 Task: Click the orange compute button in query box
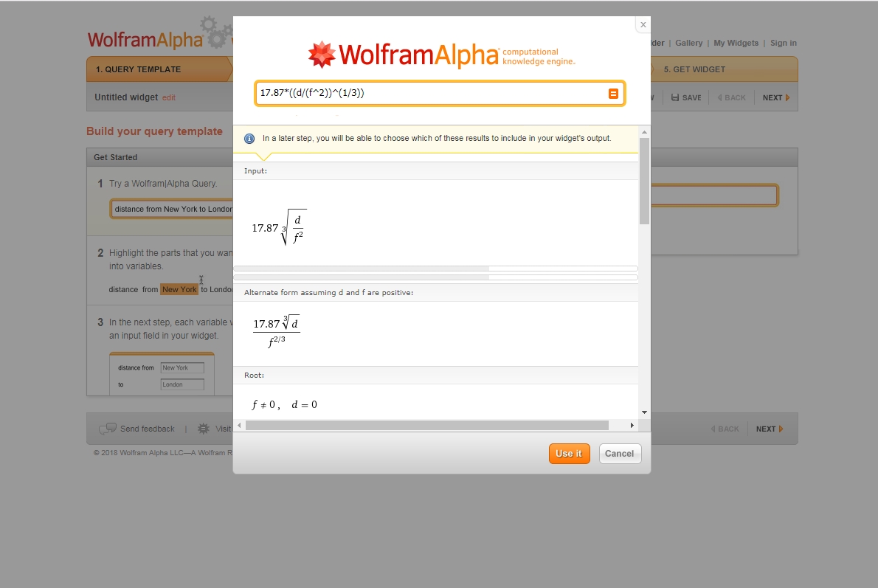click(613, 94)
